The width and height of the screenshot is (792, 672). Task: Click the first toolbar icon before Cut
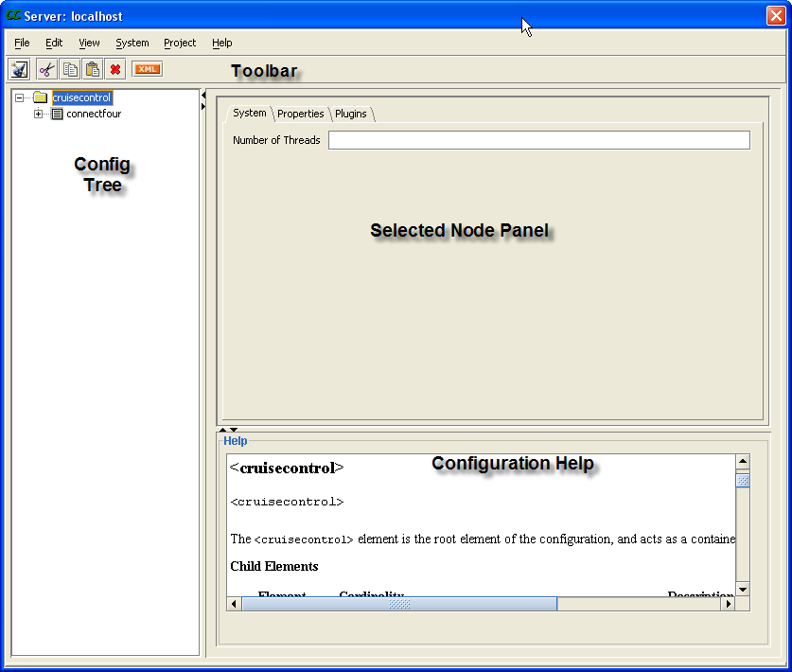pyautogui.click(x=19, y=69)
